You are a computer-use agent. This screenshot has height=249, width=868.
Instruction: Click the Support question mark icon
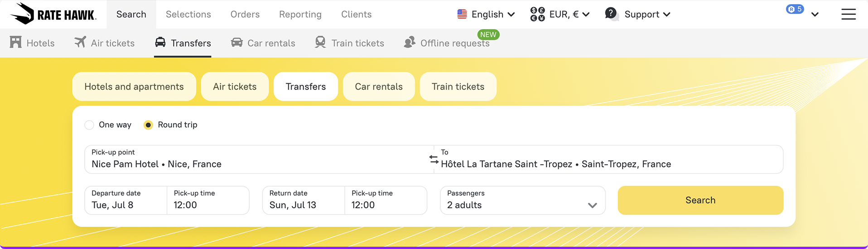[x=611, y=14]
